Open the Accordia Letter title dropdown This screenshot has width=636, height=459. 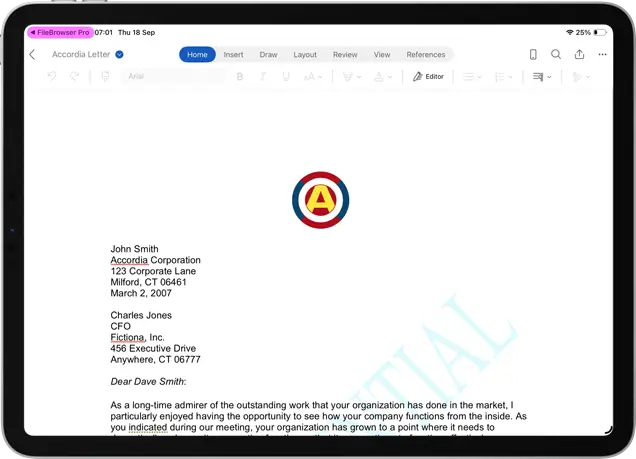coord(119,55)
